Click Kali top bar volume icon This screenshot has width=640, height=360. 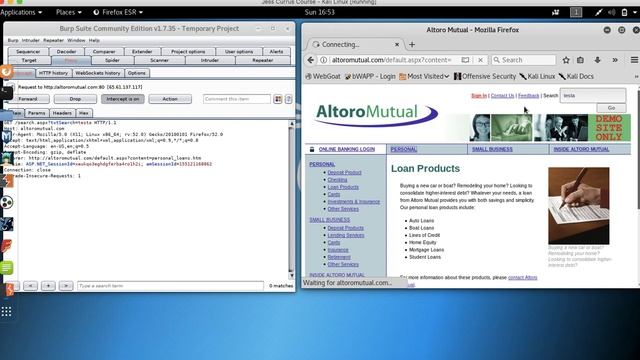(x=611, y=12)
